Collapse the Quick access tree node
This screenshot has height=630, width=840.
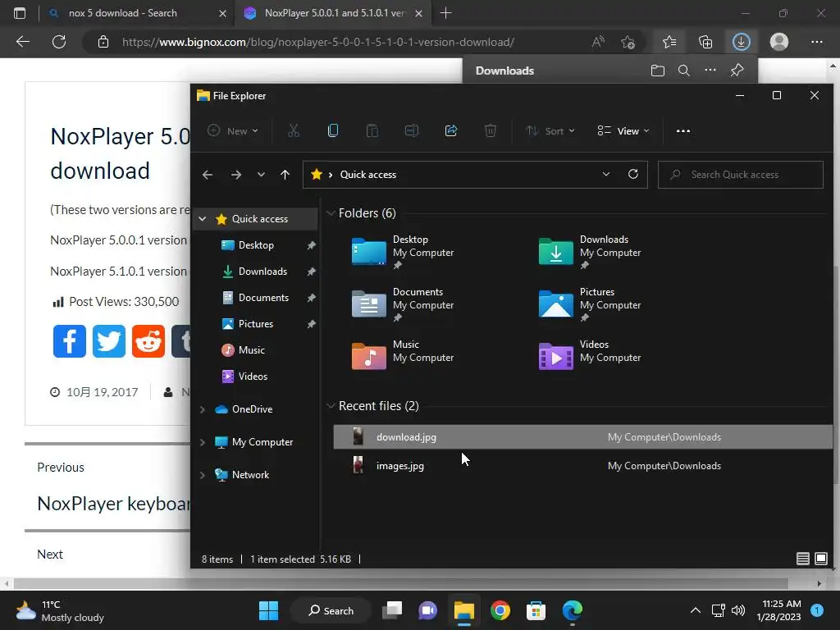coord(203,218)
